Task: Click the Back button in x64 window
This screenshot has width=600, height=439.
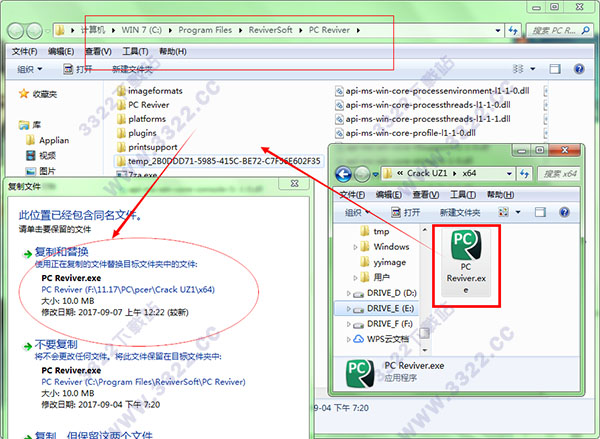Action: coord(344,175)
